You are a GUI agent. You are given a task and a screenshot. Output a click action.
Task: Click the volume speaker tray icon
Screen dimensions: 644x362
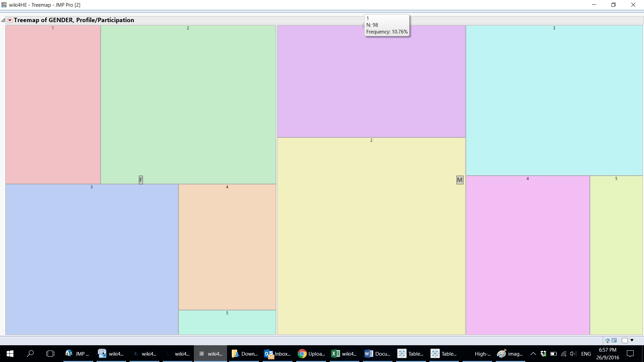(x=573, y=354)
